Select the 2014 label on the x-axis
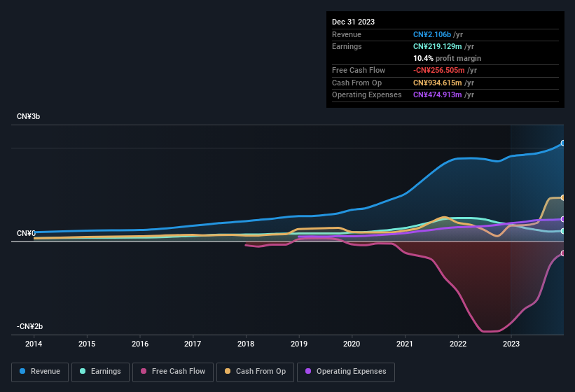Viewport: 575px width, 392px height. coord(34,344)
